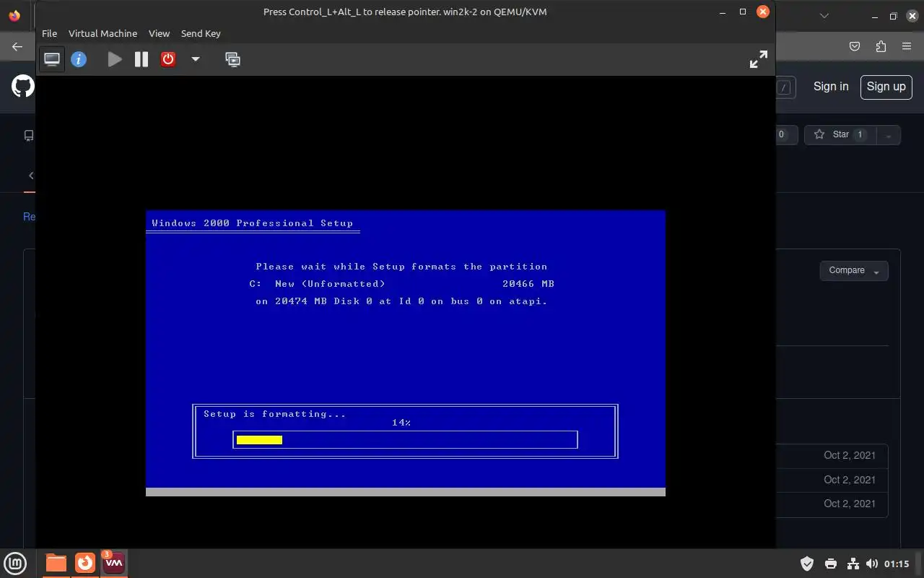Click the first Oct 2, 2021 date

coord(850,455)
